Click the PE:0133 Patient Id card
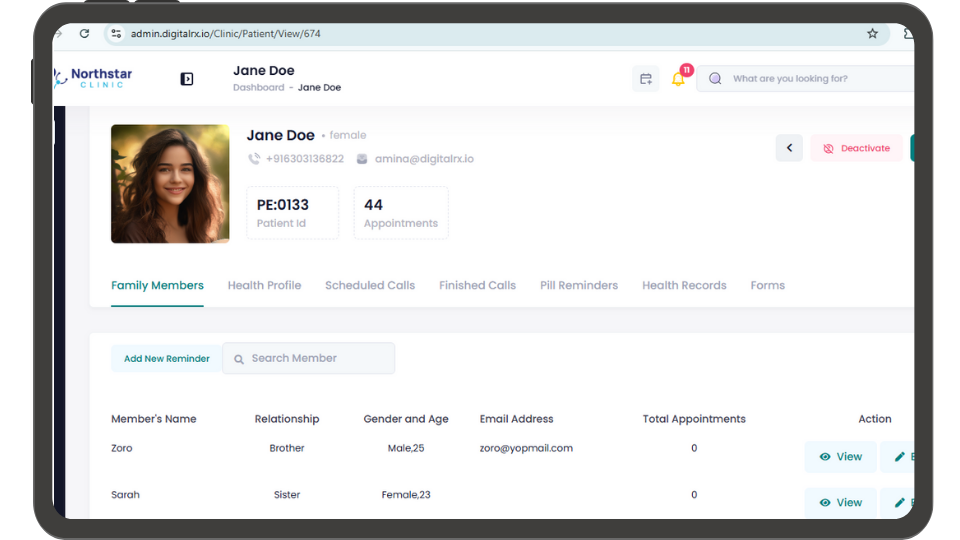This screenshot has height=540, width=960. click(293, 213)
